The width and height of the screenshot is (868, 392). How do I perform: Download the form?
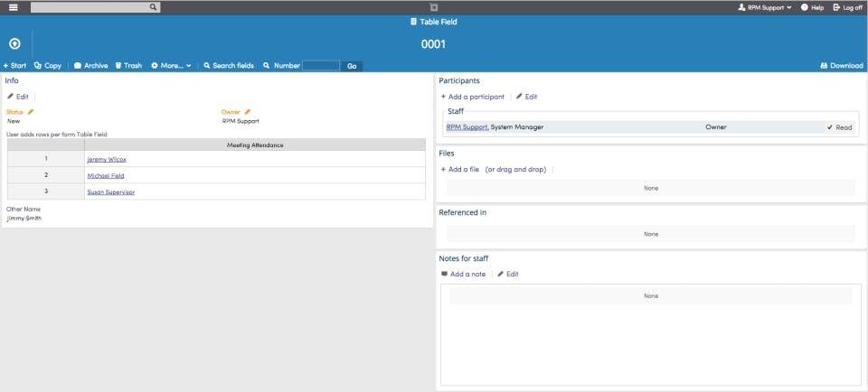(842, 65)
